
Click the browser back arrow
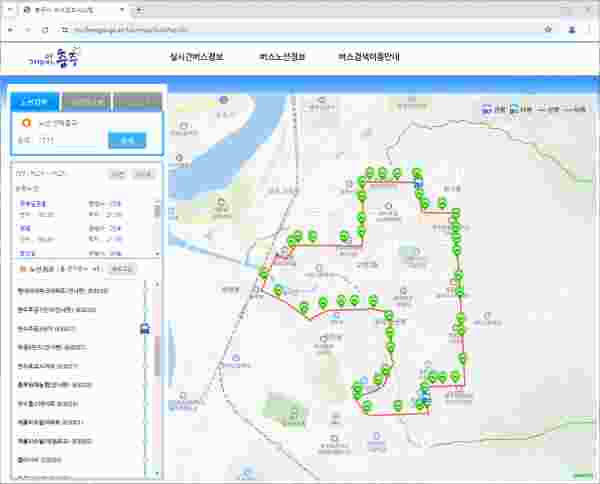(x=13, y=30)
